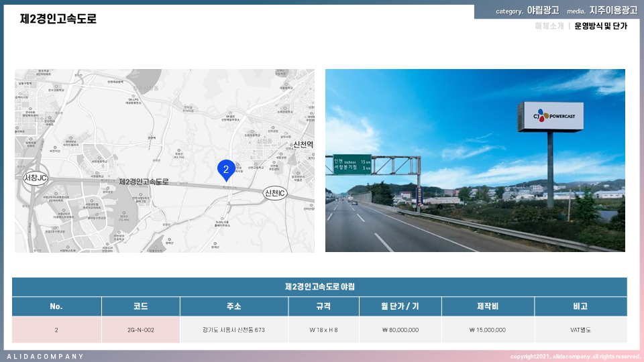The height and width of the screenshot is (362, 644).
Task: Select the address cell 경기도 시흥시 신천동 673
Action: click(233, 330)
